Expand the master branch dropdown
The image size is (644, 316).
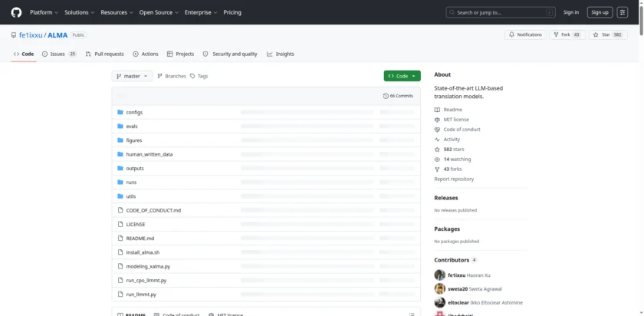tap(132, 76)
